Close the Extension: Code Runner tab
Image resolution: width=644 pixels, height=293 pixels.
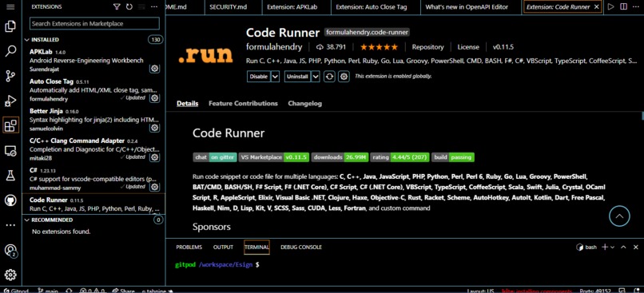pos(596,7)
